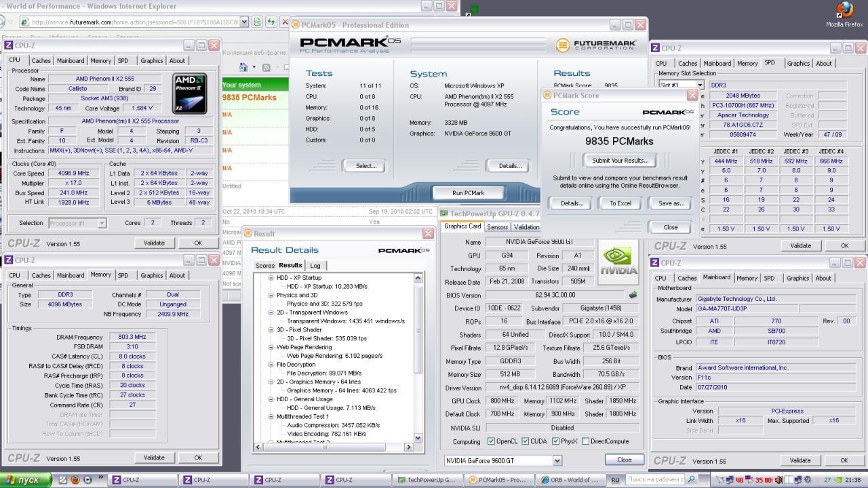
Task: Click the IE stop (red X) button
Action: (285, 22)
